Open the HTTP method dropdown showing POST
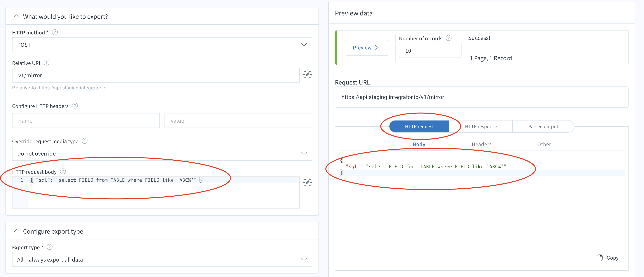644x277 pixels. point(162,45)
